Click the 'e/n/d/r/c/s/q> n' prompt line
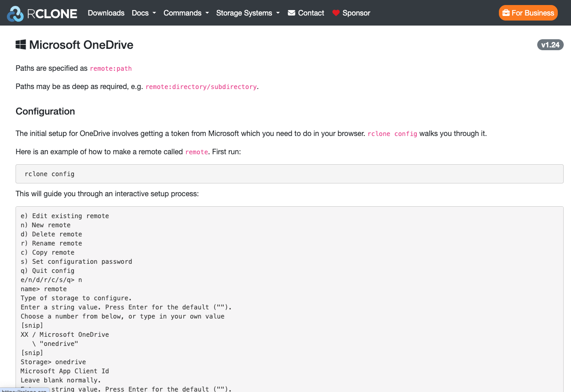The height and width of the screenshot is (392, 571). tap(52, 280)
